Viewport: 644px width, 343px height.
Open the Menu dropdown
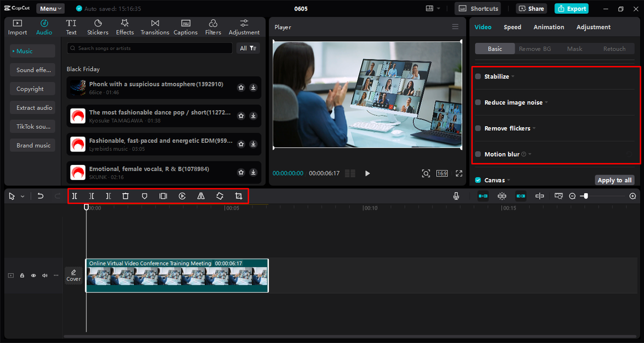pyautogui.click(x=50, y=9)
